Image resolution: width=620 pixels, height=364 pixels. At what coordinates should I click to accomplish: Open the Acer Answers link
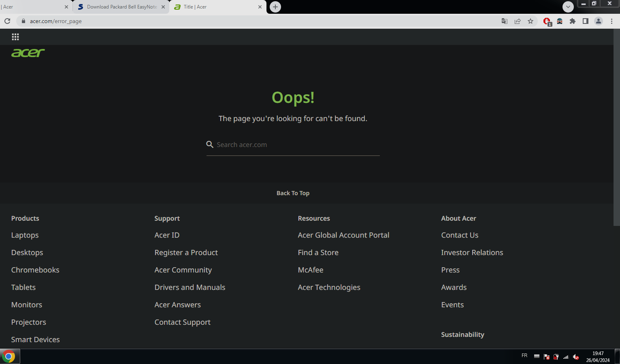click(x=177, y=305)
